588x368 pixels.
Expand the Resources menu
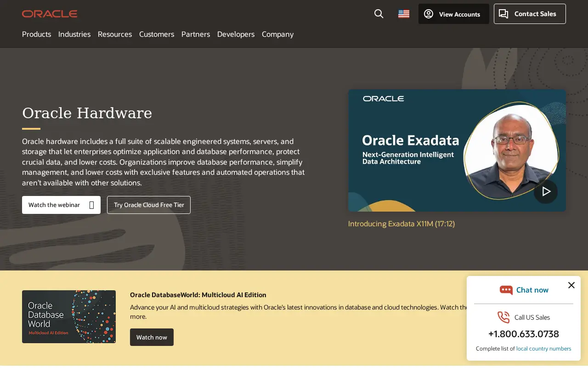(x=115, y=34)
